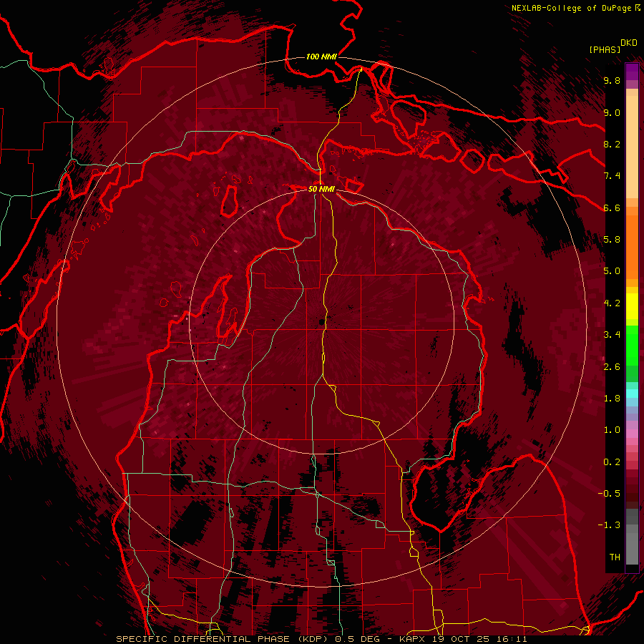The image size is (644, 644).
Task: Click the cyan band of the color bar
Action: (632, 394)
